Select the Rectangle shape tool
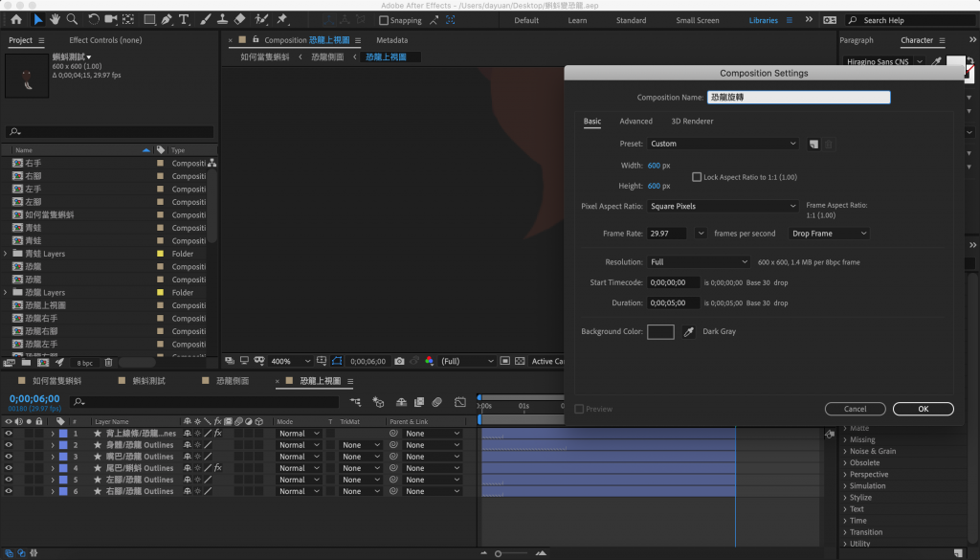 pyautogui.click(x=149, y=19)
